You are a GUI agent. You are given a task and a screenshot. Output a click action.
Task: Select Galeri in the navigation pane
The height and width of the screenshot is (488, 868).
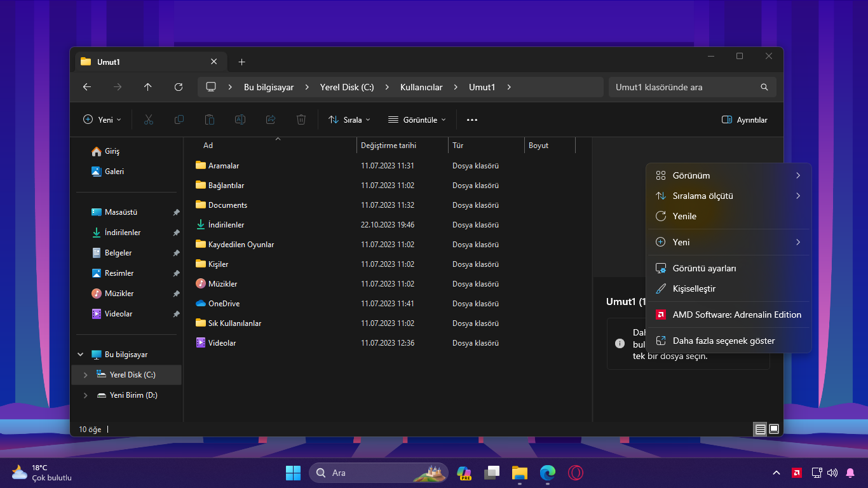pyautogui.click(x=126, y=172)
